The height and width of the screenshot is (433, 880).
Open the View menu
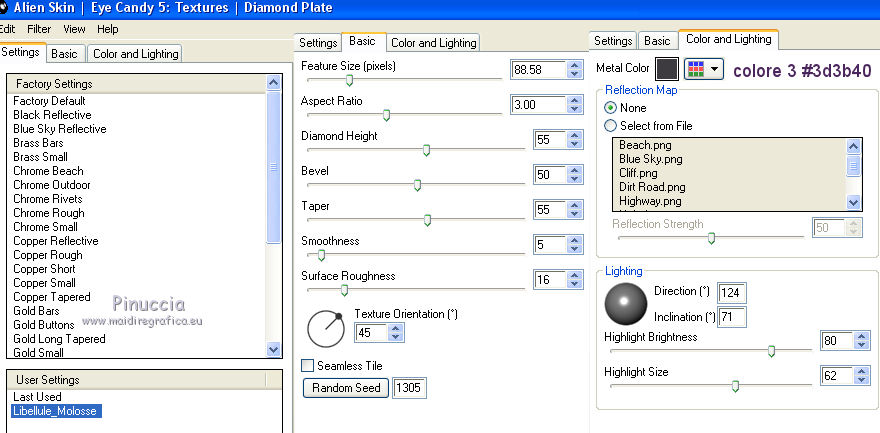pos(74,29)
